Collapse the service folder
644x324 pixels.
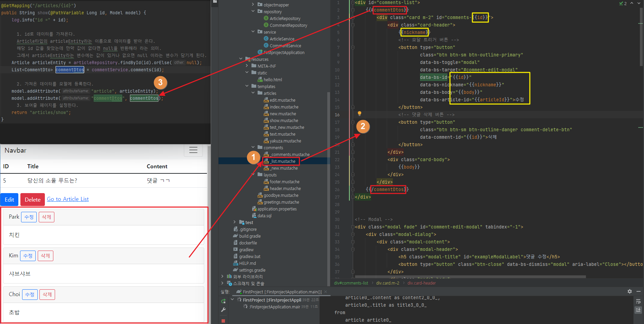(253, 32)
